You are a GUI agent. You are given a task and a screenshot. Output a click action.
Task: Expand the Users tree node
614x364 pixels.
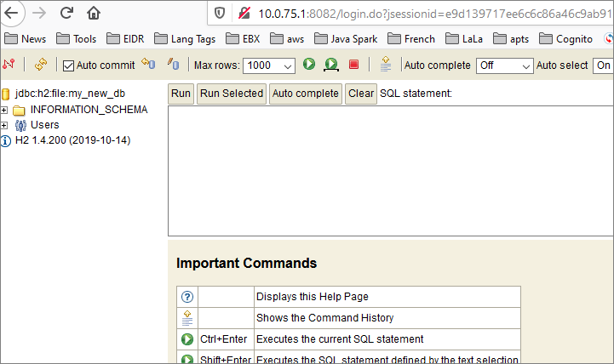(5, 125)
